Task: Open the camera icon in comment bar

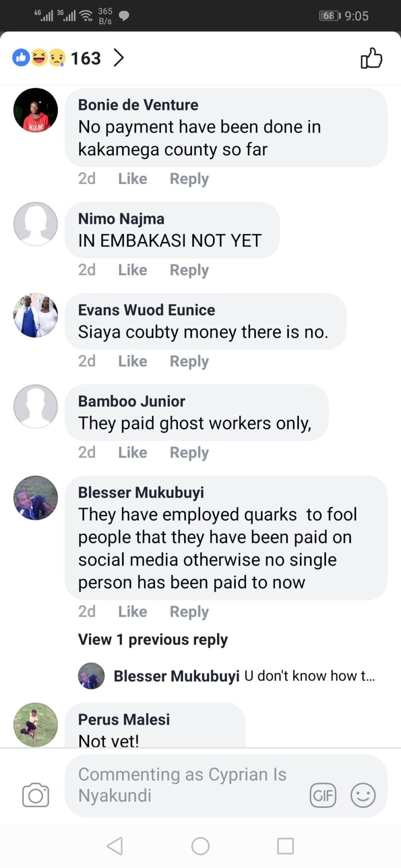Action: [36, 795]
